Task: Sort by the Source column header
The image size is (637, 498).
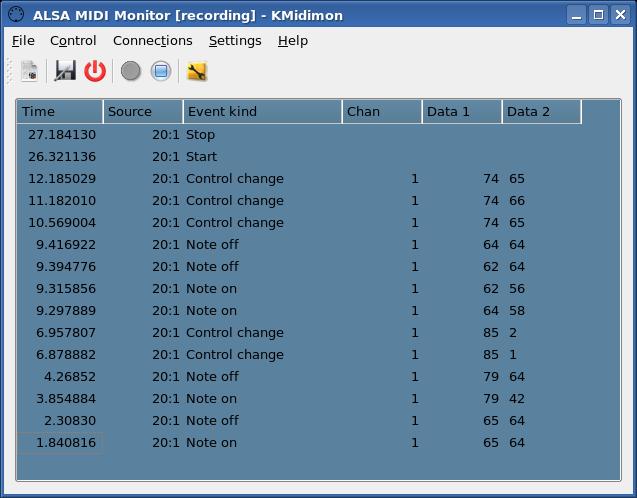Action: tap(143, 111)
